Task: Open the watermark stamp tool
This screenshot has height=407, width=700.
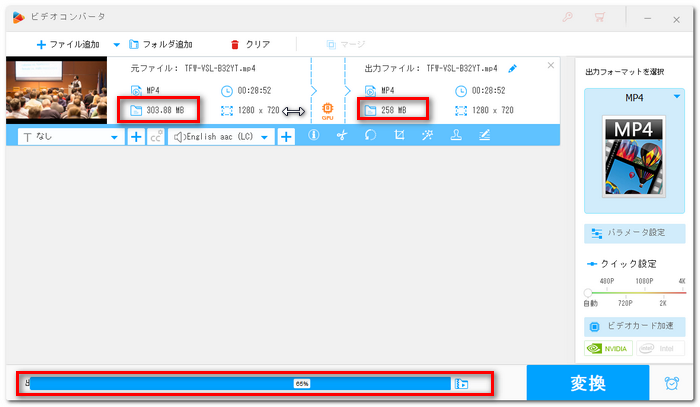Action: (456, 137)
